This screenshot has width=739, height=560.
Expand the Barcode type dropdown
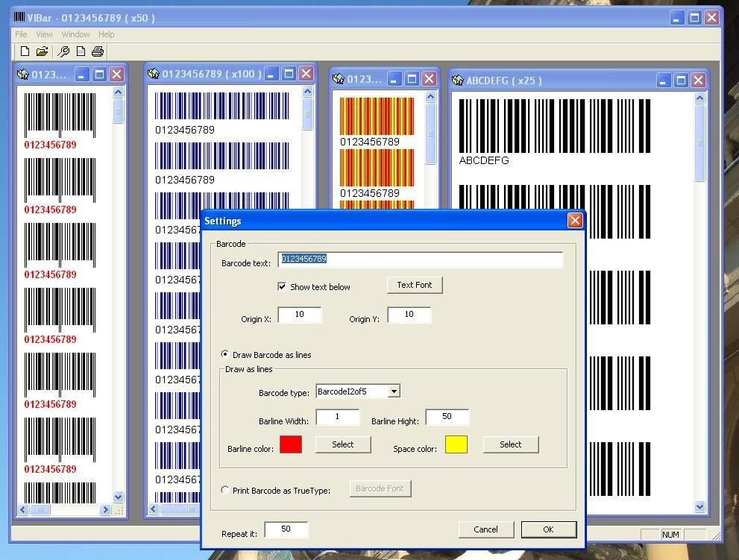394,391
